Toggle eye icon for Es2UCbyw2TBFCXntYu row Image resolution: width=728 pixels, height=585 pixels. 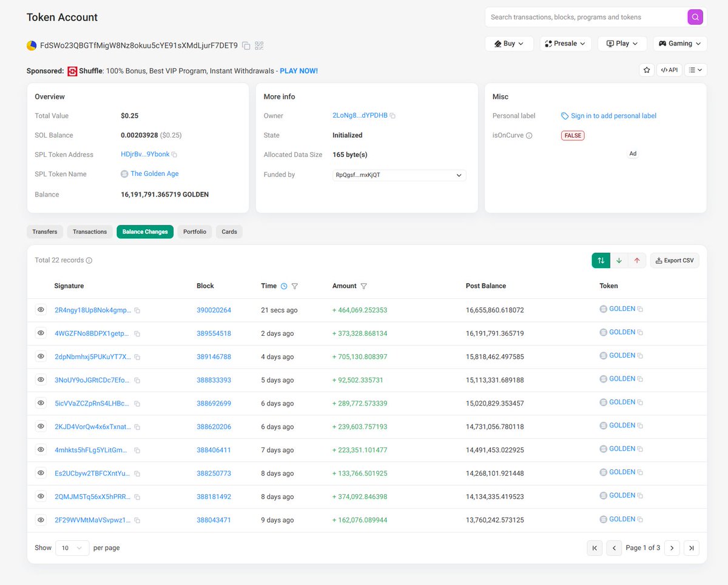coord(41,473)
